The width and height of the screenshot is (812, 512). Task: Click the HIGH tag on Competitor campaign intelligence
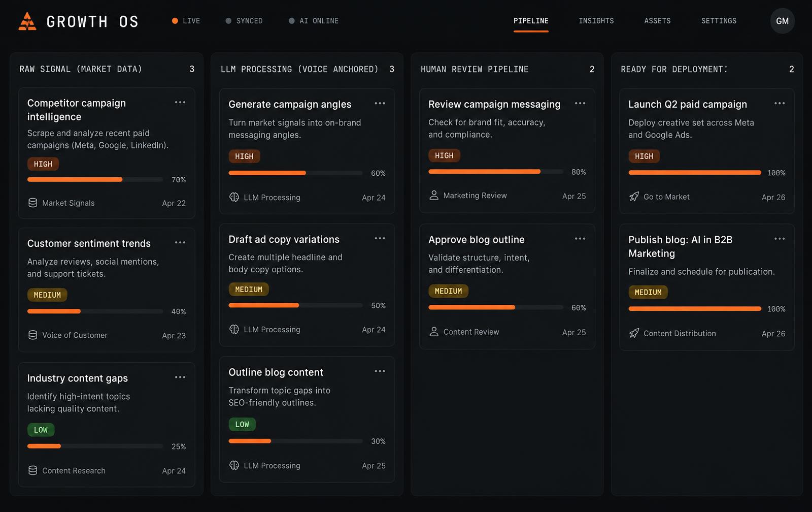click(x=43, y=164)
